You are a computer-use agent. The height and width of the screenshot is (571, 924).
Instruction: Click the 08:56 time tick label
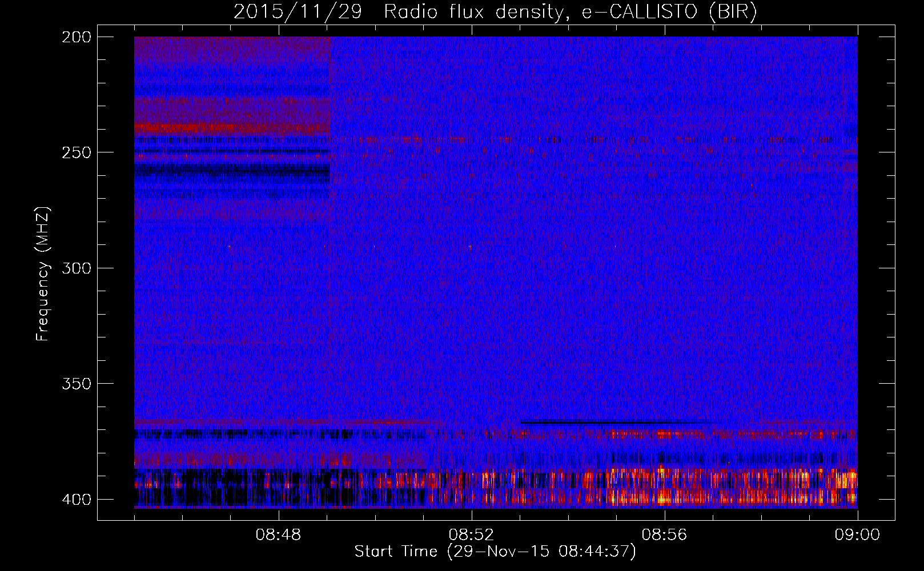click(x=665, y=535)
